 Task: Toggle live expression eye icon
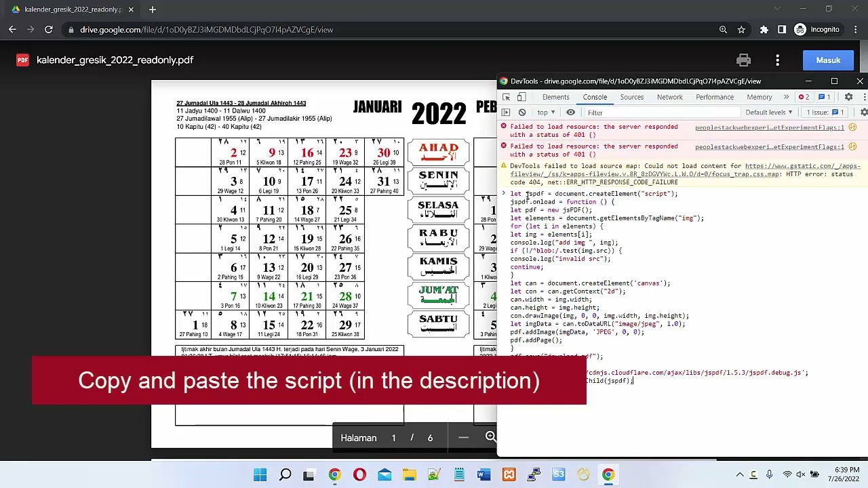(571, 113)
